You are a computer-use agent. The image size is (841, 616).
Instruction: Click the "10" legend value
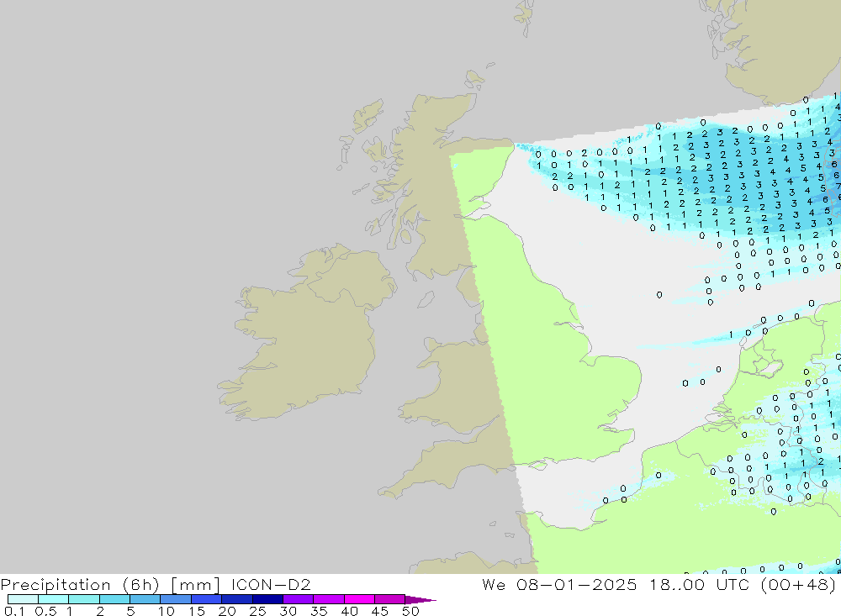[167, 611]
